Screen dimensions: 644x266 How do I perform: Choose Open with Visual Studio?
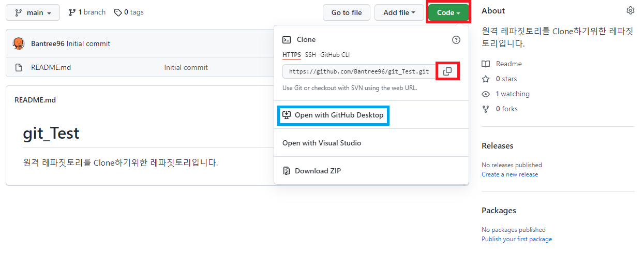tap(322, 143)
